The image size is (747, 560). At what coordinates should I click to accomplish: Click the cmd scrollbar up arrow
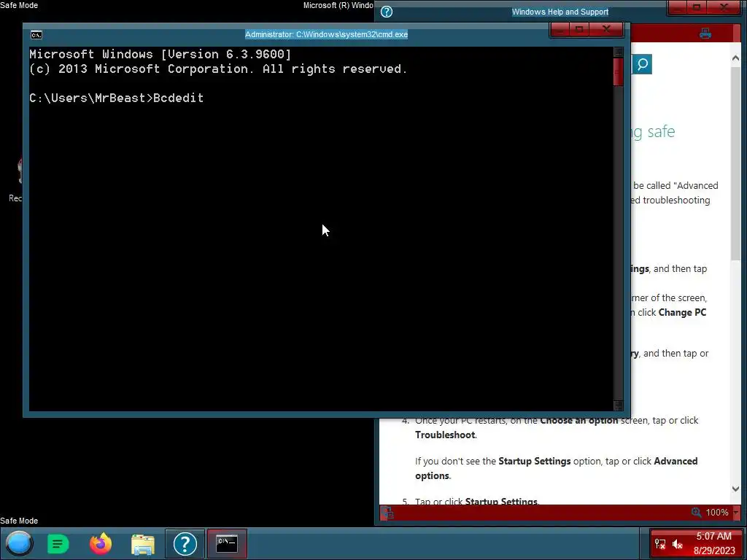tap(618, 52)
